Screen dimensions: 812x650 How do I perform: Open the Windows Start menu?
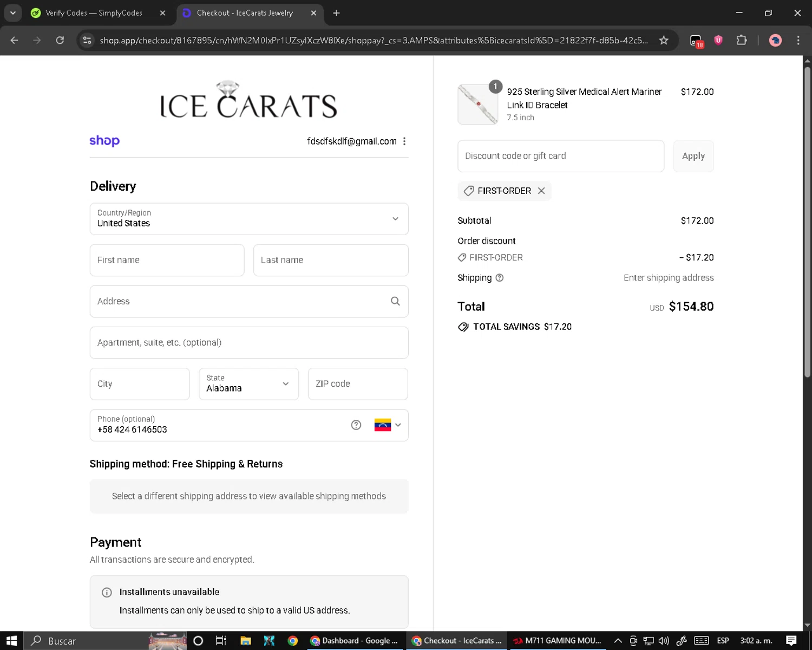click(x=11, y=641)
